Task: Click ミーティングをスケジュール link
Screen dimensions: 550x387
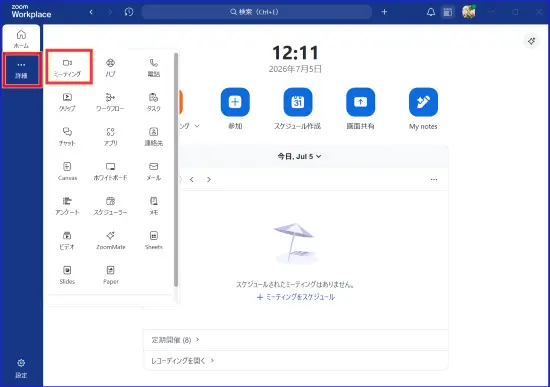Action: click(x=296, y=297)
